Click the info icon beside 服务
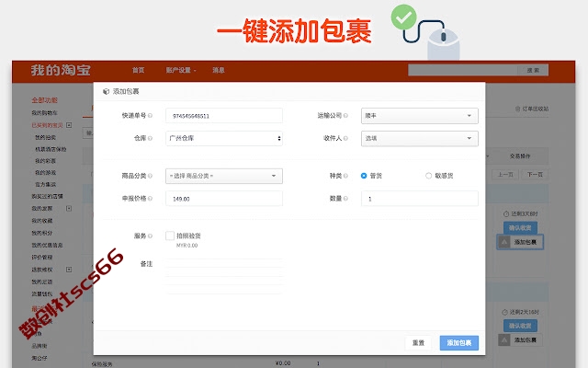588x368 pixels. [x=150, y=236]
